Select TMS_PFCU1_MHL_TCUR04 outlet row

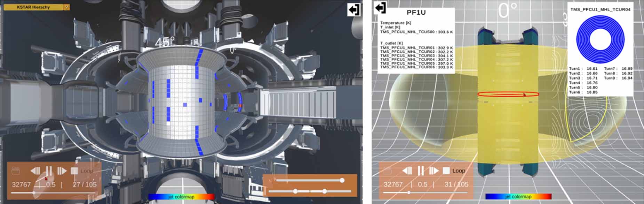(416, 60)
